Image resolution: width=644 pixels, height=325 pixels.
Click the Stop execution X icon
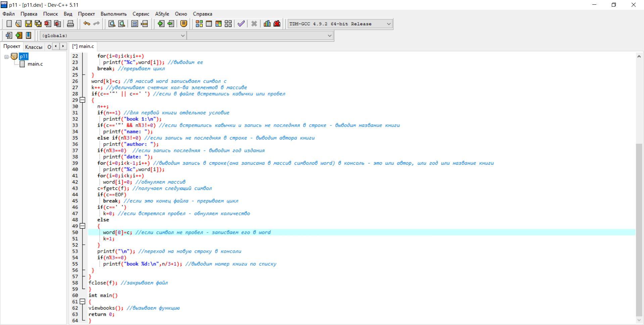(254, 24)
